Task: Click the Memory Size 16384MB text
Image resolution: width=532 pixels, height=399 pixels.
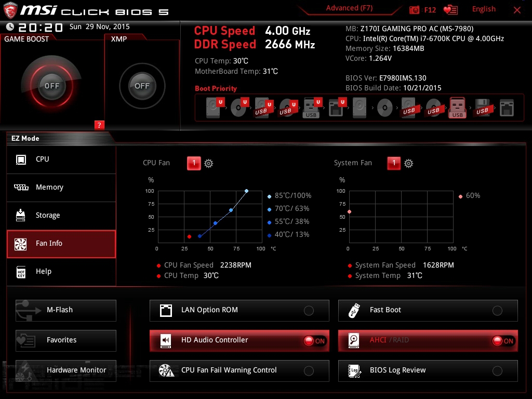Action: (385, 48)
